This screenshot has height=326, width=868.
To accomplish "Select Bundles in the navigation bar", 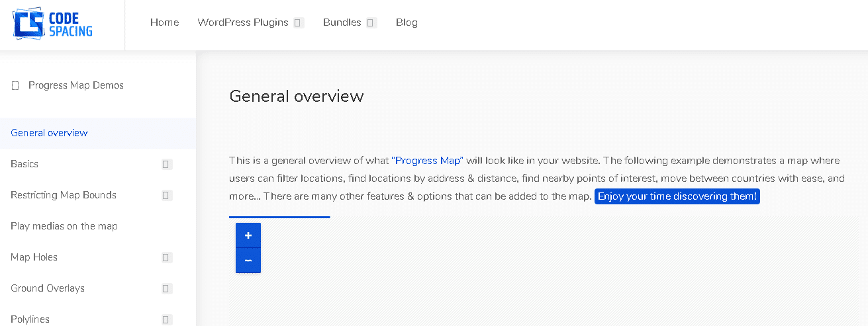I will 342,22.
